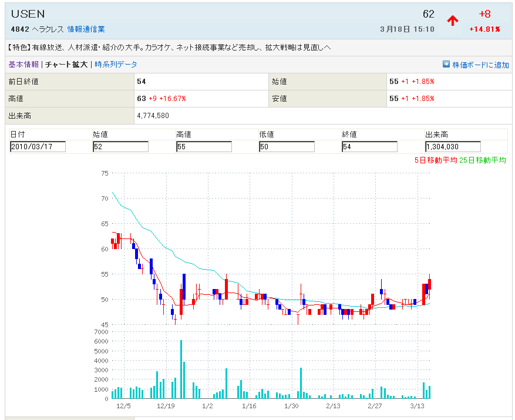This screenshot has width=515, height=420.
Task: Select the チャート拡大 tab
Action: point(68,65)
